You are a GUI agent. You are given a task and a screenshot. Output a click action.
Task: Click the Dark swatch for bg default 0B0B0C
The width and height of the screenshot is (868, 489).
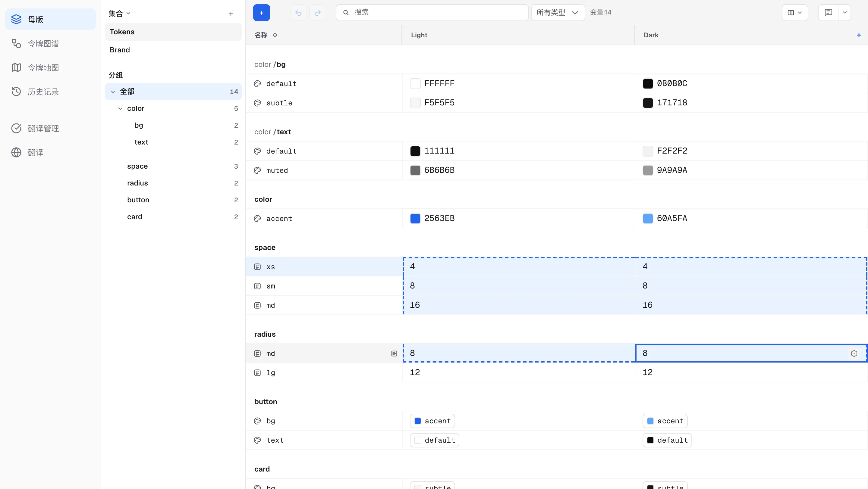click(648, 83)
